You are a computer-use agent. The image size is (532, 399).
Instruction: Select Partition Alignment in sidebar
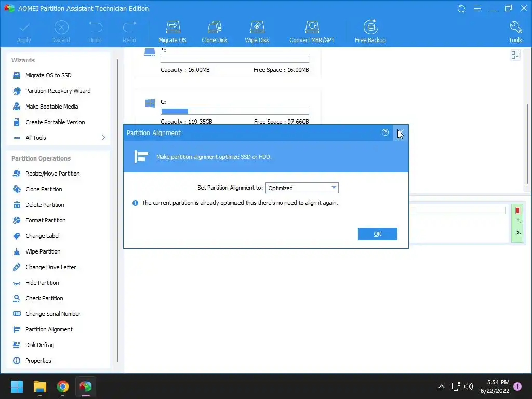pyautogui.click(x=49, y=329)
